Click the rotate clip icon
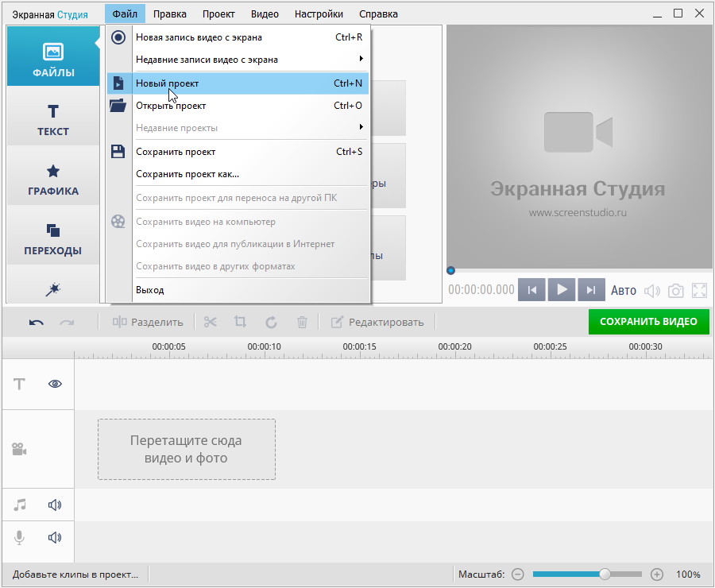The height and width of the screenshot is (588, 715). (272, 323)
